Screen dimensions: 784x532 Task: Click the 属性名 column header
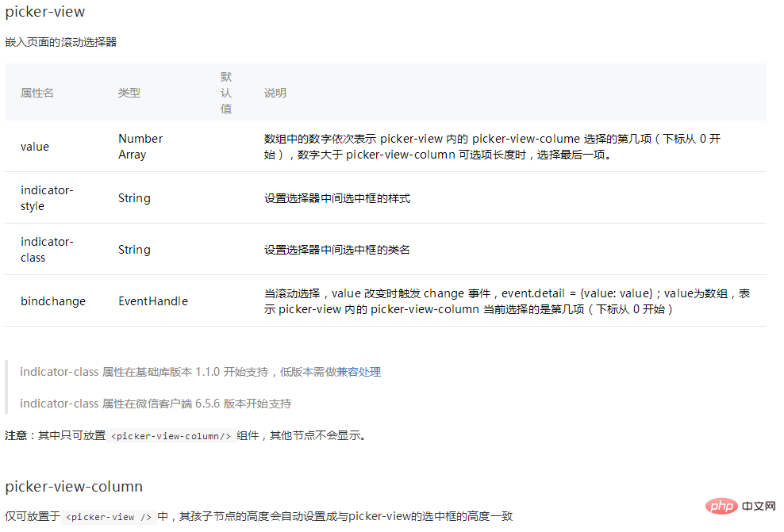(x=37, y=93)
